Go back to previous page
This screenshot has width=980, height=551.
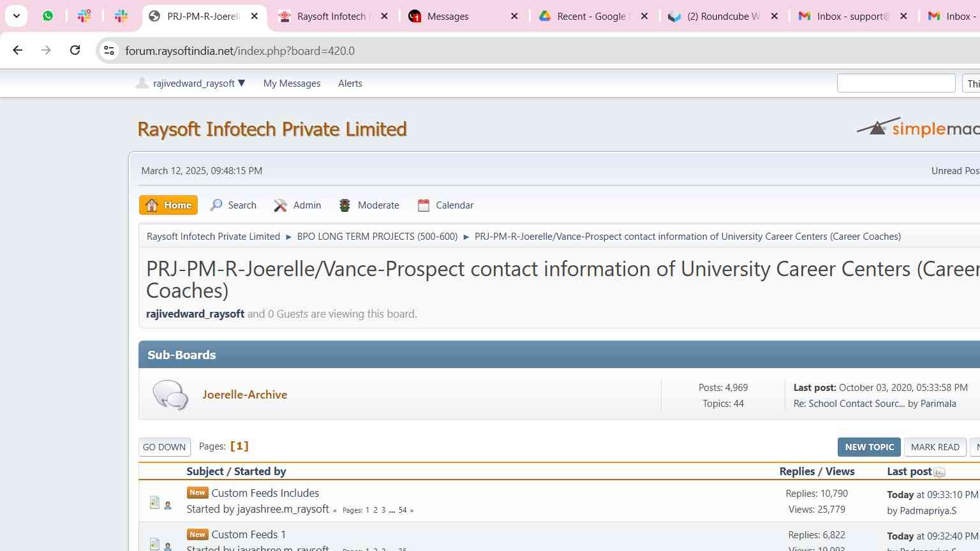pos(18,50)
